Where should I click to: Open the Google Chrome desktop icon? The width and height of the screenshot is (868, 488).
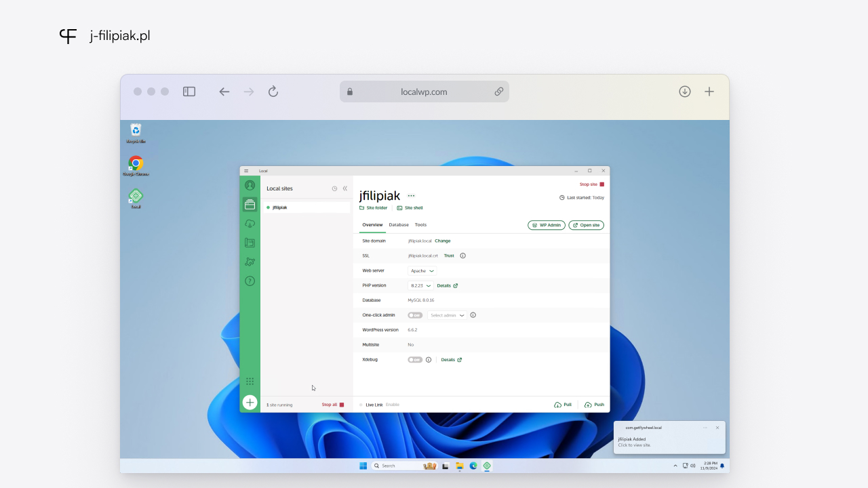(136, 166)
